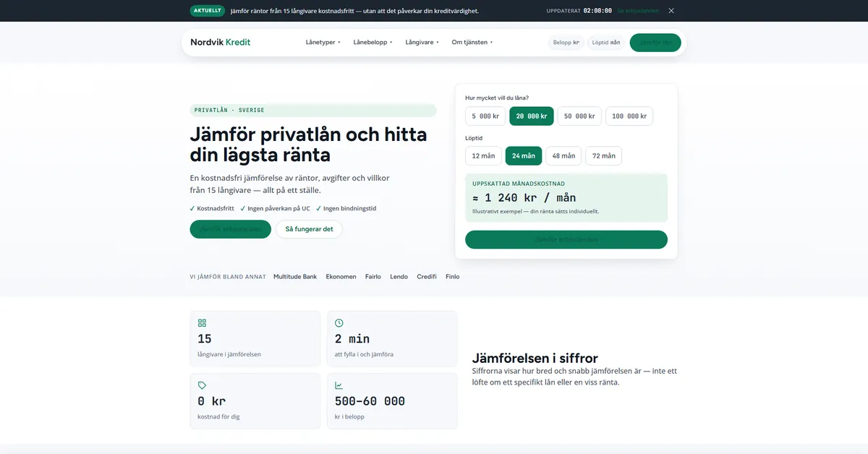Viewport: 868px width, 454px height.
Task: Open the Långivare dropdown menu
Action: point(422,42)
